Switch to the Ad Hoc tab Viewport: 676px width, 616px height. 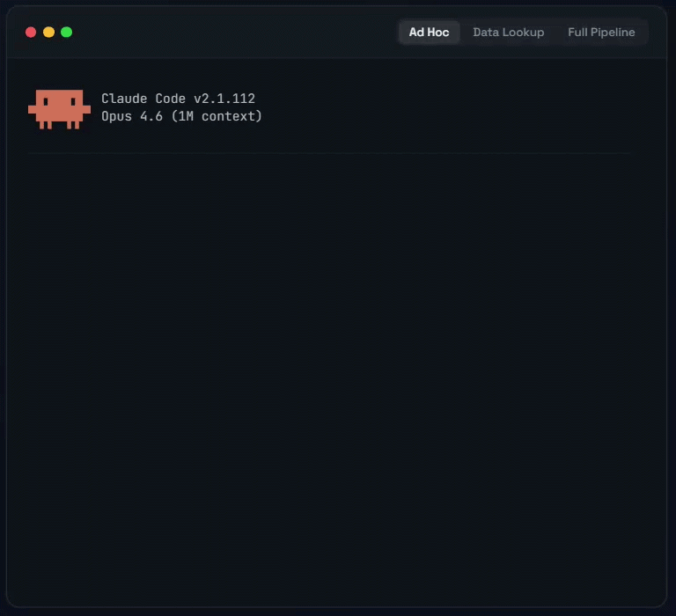429,33
